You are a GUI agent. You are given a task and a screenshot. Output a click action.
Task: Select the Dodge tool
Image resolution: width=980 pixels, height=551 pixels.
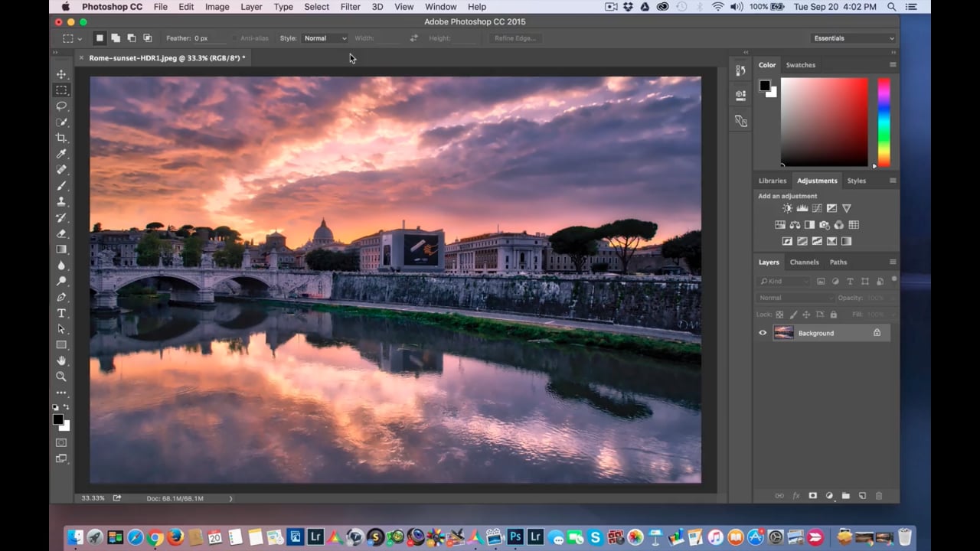tap(61, 282)
